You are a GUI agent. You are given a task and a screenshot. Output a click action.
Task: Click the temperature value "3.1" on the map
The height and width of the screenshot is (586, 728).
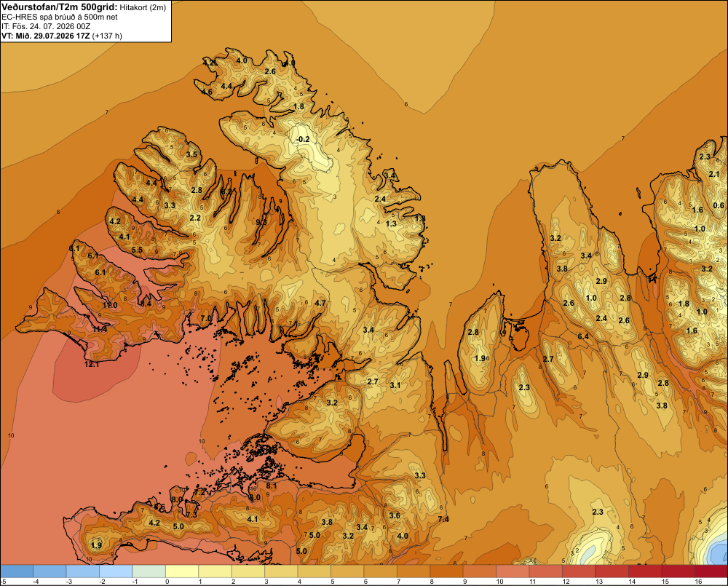[x=395, y=385]
